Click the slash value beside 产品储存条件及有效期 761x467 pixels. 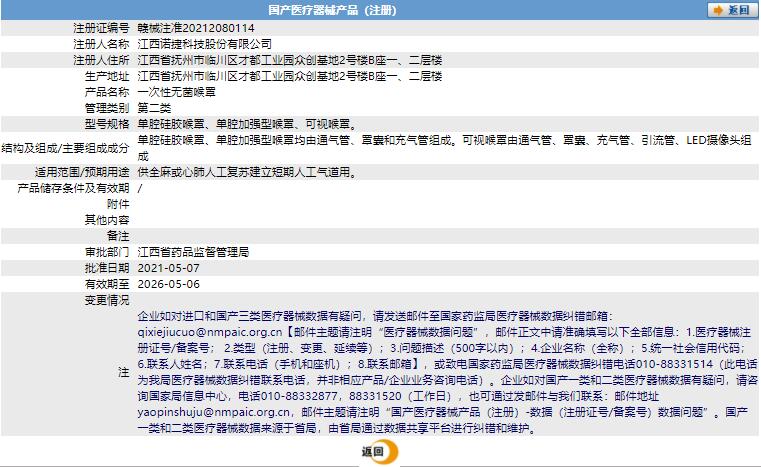coord(140,188)
